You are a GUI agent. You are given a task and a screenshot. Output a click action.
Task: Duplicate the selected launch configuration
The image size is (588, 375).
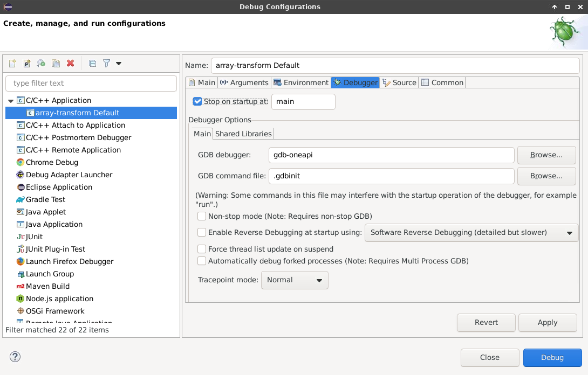coord(56,64)
